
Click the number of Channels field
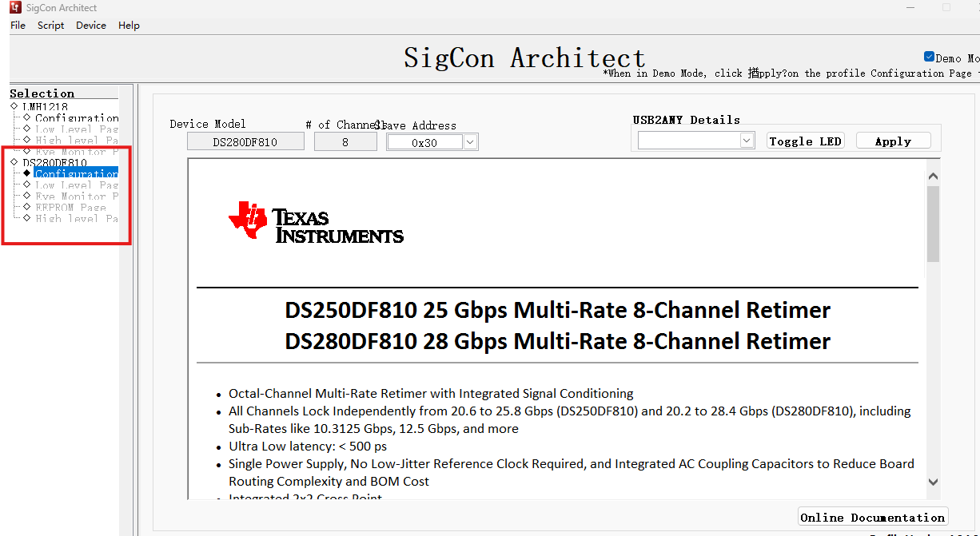click(345, 142)
